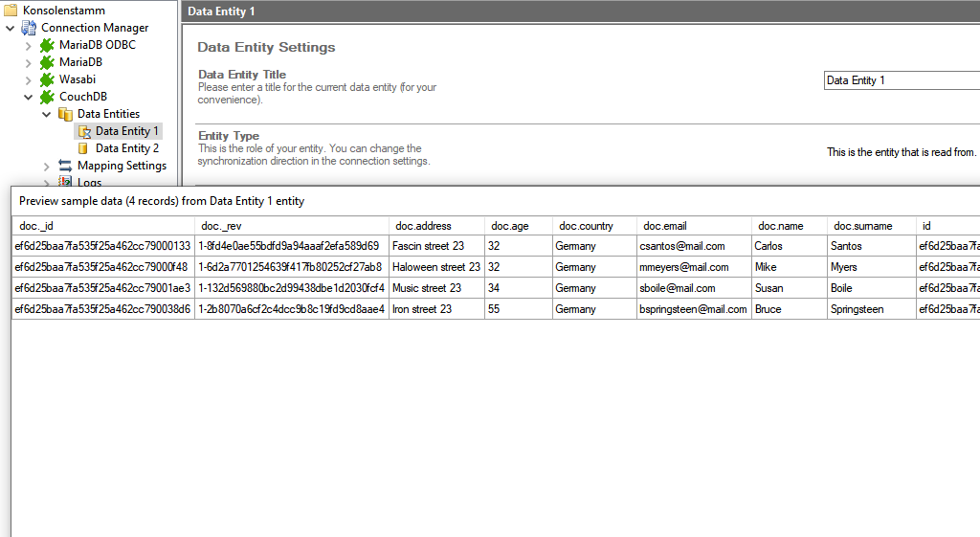Click the Data Entity Title input field
Screen dimensions: 980x537
(900, 80)
